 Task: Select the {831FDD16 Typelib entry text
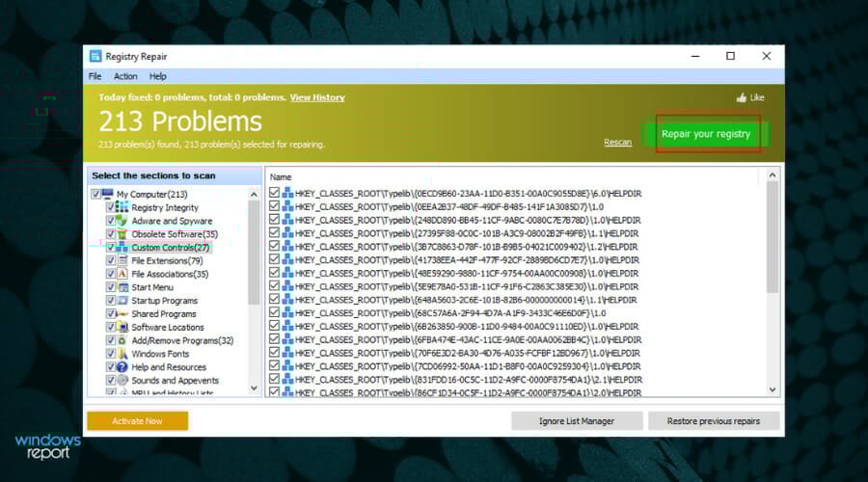pyautogui.click(x=469, y=380)
